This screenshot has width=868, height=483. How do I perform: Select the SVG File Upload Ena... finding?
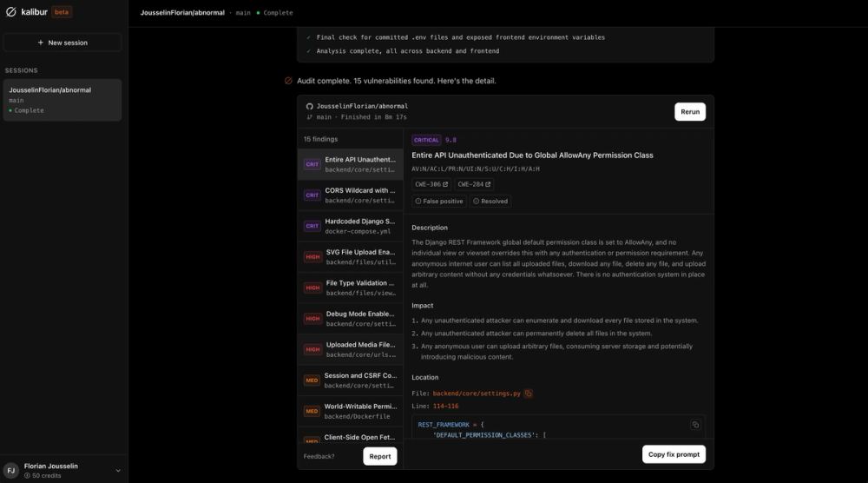tap(351, 257)
